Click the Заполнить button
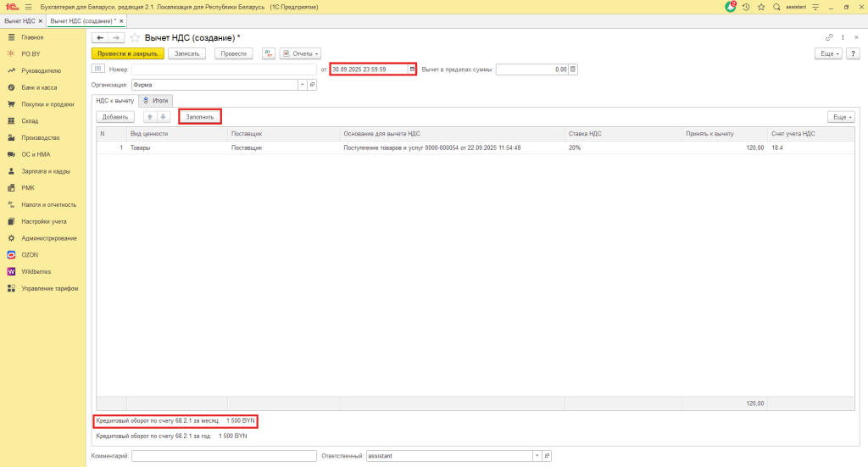 (200, 116)
